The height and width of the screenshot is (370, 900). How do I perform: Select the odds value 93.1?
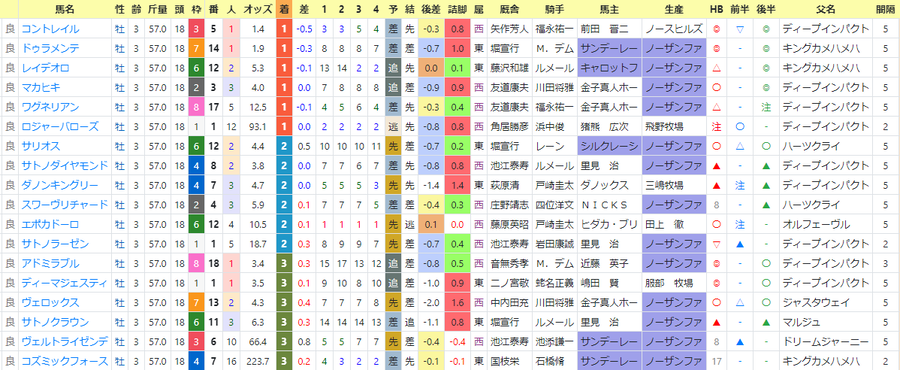click(258, 127)
